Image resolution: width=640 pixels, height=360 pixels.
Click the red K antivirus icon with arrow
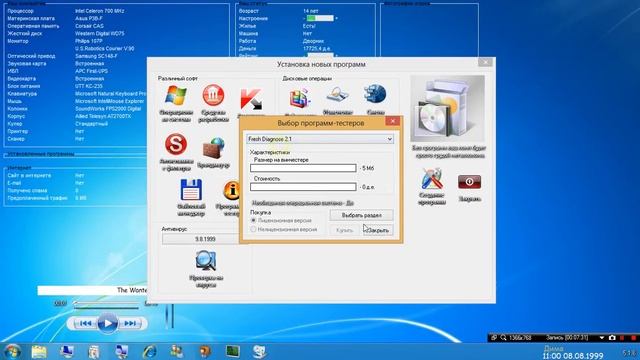click(x=251, y=99)
